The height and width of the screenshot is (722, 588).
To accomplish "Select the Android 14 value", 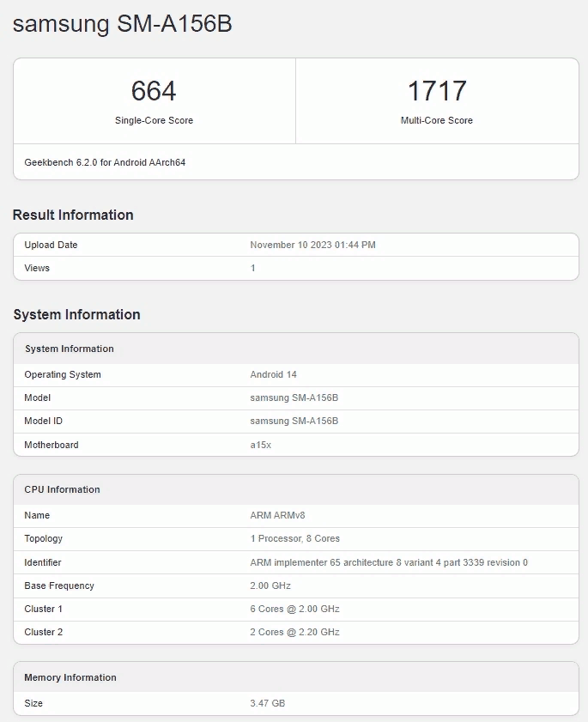I will 274,374.
